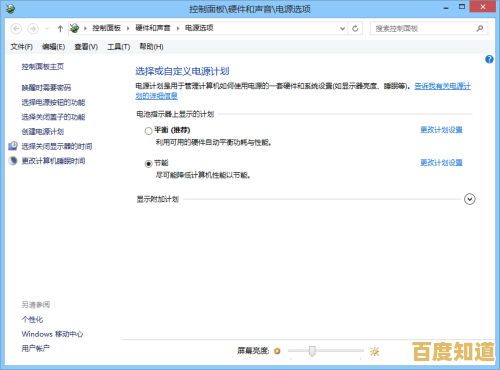The image size is (500, 370).
Task: Minimize the power options window
Action: (446, 8)
